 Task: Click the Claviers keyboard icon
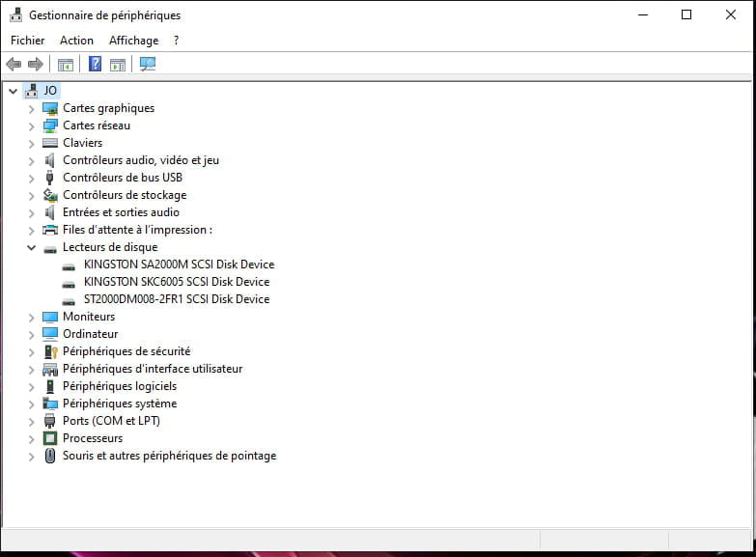click(50, 143)
